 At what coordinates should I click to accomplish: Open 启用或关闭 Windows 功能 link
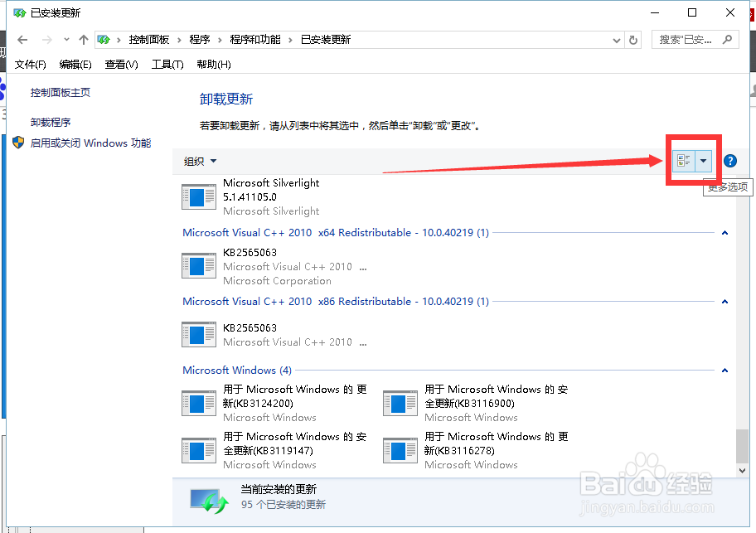(x=90, y=143)
